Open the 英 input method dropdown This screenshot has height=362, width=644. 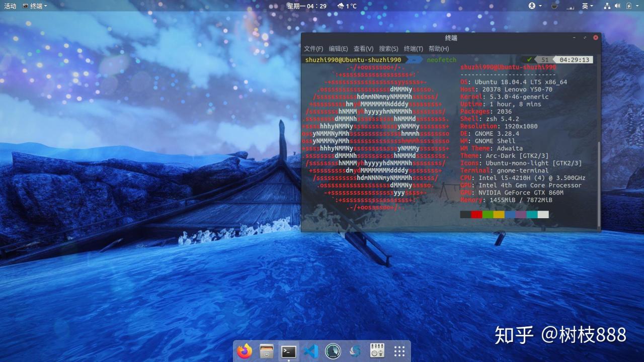point(587,6)
